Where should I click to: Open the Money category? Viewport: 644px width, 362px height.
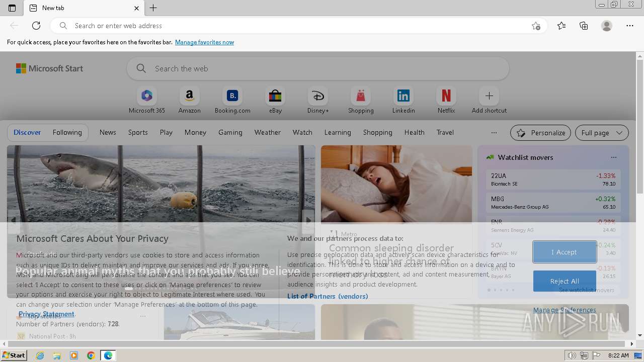point(195,132)
